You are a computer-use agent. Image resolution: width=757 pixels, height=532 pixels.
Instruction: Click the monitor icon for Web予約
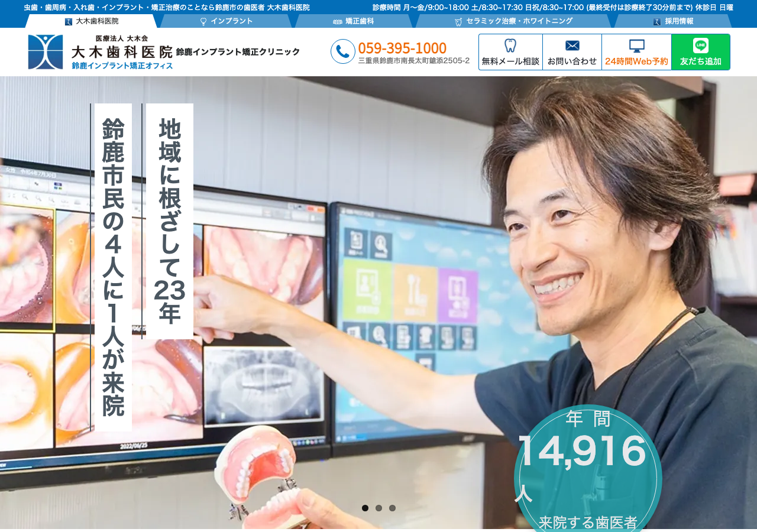pos(637,46)
